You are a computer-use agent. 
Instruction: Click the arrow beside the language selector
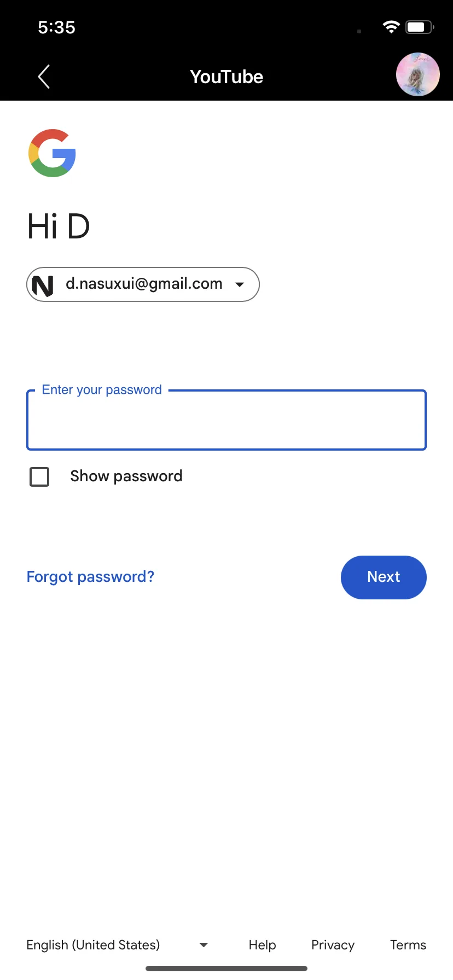[x=204, y=945]
